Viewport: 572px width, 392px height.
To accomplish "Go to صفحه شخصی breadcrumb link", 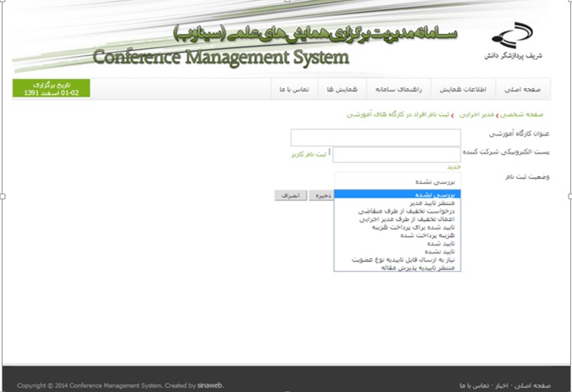I will 523,114.
